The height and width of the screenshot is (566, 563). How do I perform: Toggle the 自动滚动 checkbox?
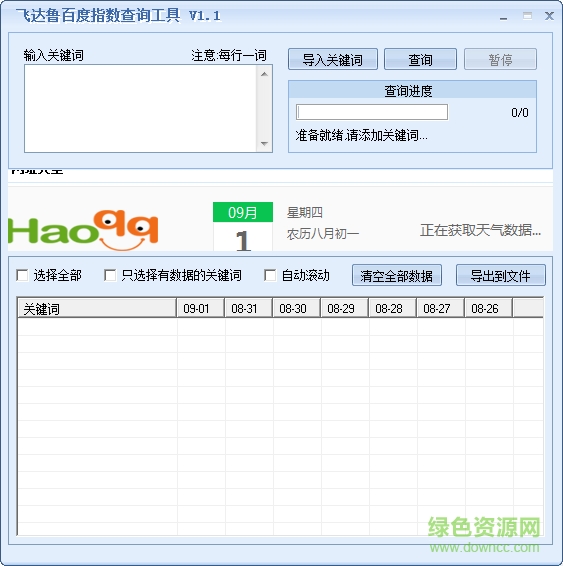coord(270,275)
